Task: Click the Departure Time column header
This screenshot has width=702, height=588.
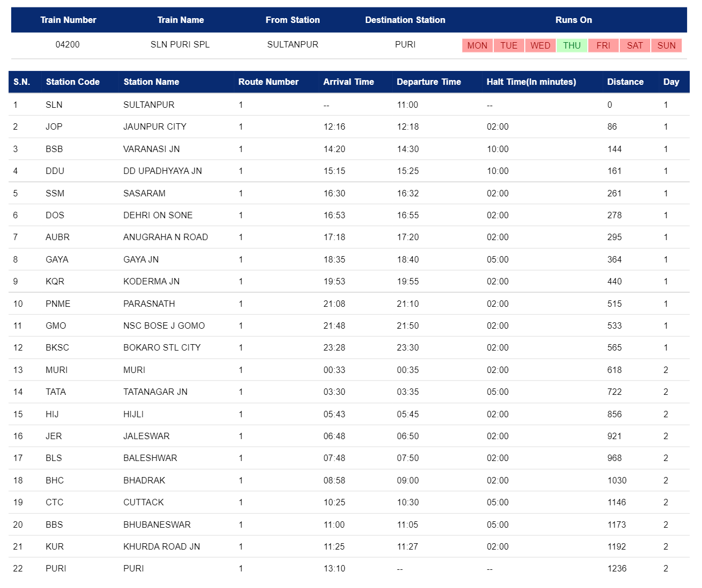Action: 429,82
